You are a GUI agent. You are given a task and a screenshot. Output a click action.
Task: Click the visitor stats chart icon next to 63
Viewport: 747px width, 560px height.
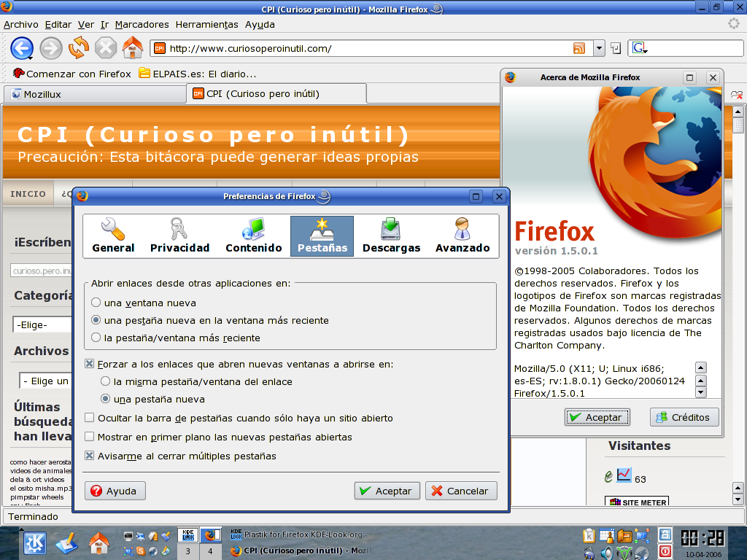624,475
